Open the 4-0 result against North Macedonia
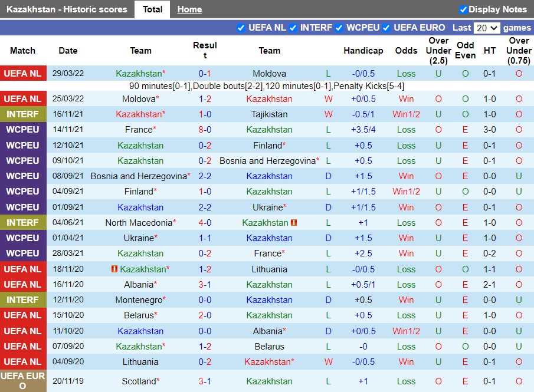 205,223
